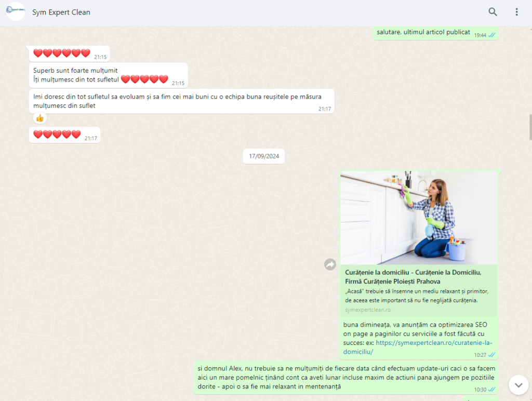Open the three-dot chat menu

pyautogui.click(x=516, y=12)
